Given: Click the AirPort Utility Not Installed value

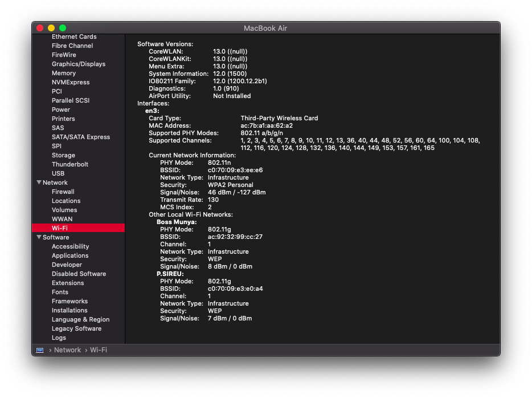Looking at the screenshot, I should [232, 96].
